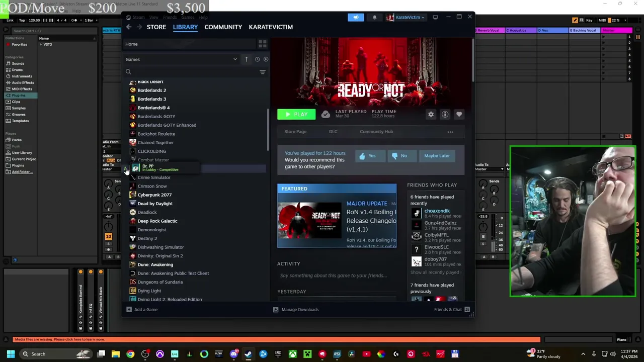Select Drums category in Ableton browser
Viewport: 644px width, 362px height.
(x=17, y=70)
